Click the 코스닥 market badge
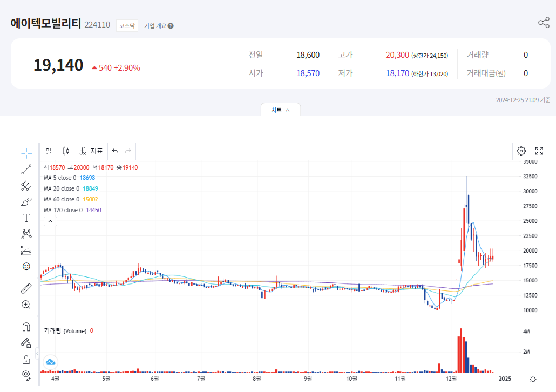Viewport: 556px width, 392px height. [127, 26]
